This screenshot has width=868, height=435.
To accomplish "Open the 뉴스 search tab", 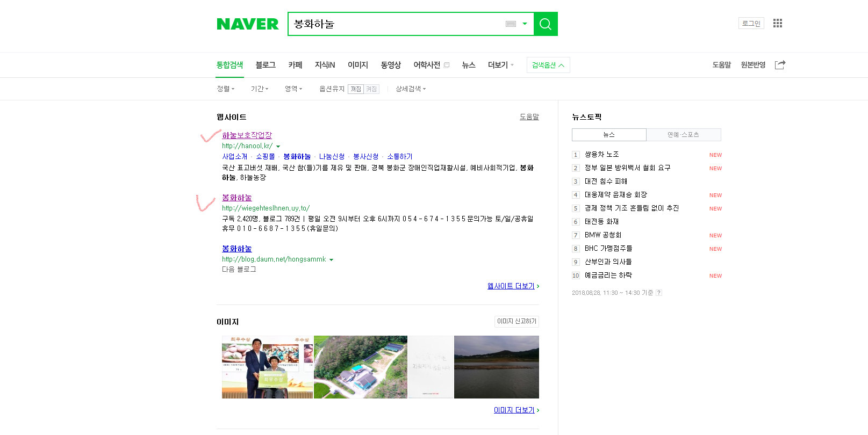I will (x=469, y=65).
